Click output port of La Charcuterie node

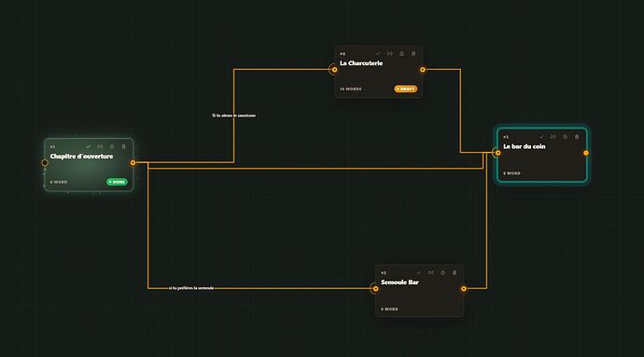[x=423, y=70]
